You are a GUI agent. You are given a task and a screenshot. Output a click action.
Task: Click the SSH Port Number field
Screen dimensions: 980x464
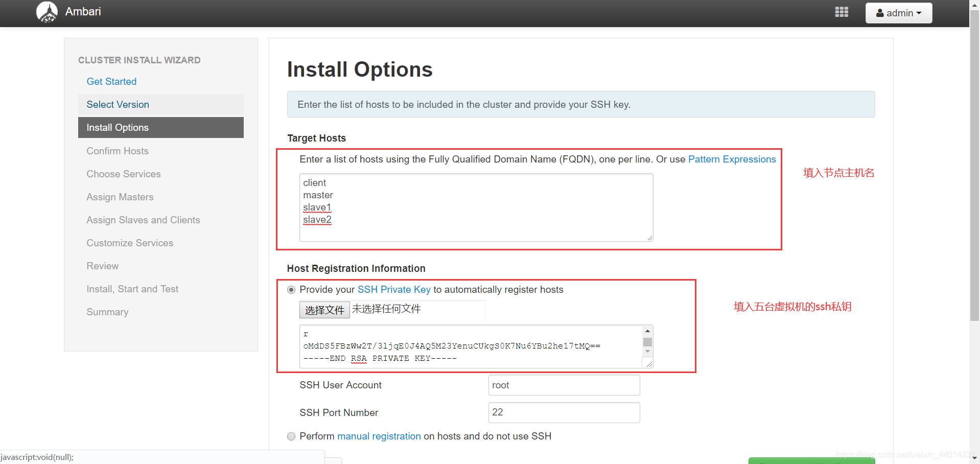pos(564,412)
